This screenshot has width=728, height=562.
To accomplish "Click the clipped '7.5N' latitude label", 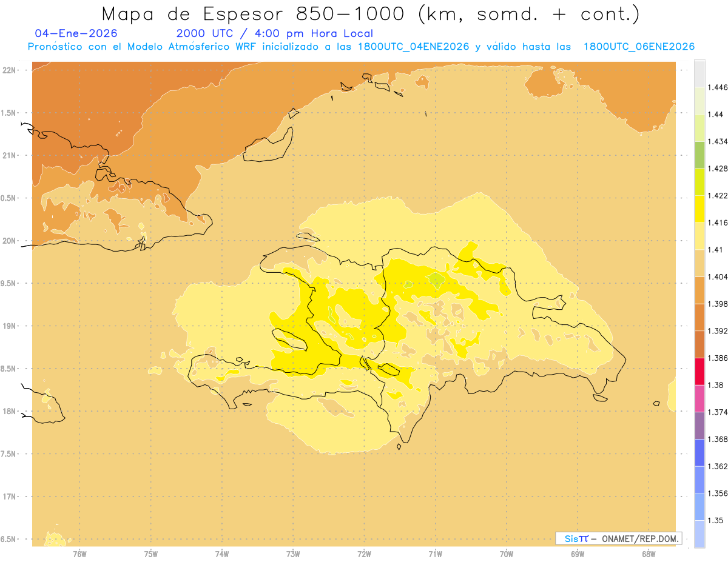I will 9,454.
